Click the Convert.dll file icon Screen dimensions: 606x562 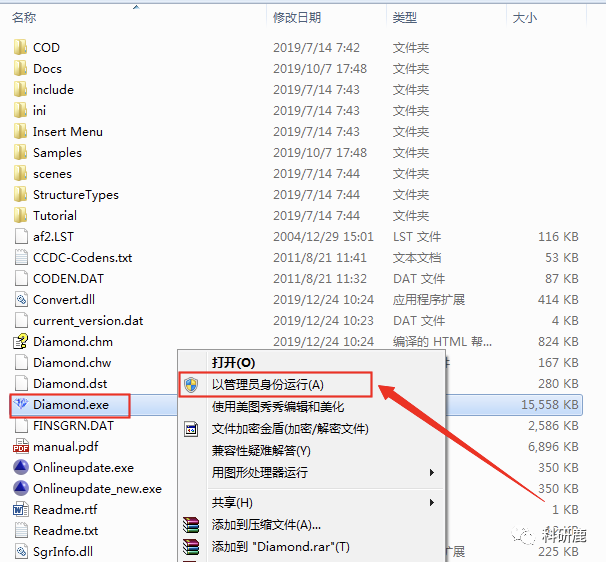coord(21,299)
